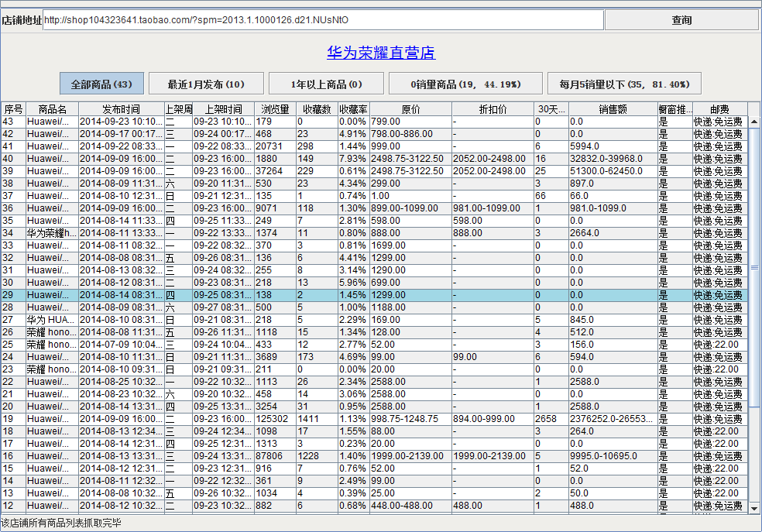Image resolution: width=762 pixels, height=532 pixels.
Task: Sort by the 销售额 column header
Action: pos(613,109)
